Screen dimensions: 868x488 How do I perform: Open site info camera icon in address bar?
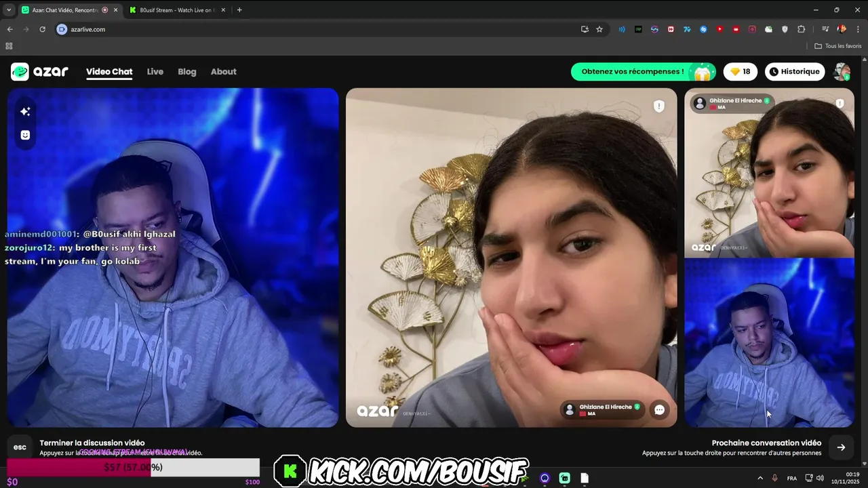click(x=62, y=29)
